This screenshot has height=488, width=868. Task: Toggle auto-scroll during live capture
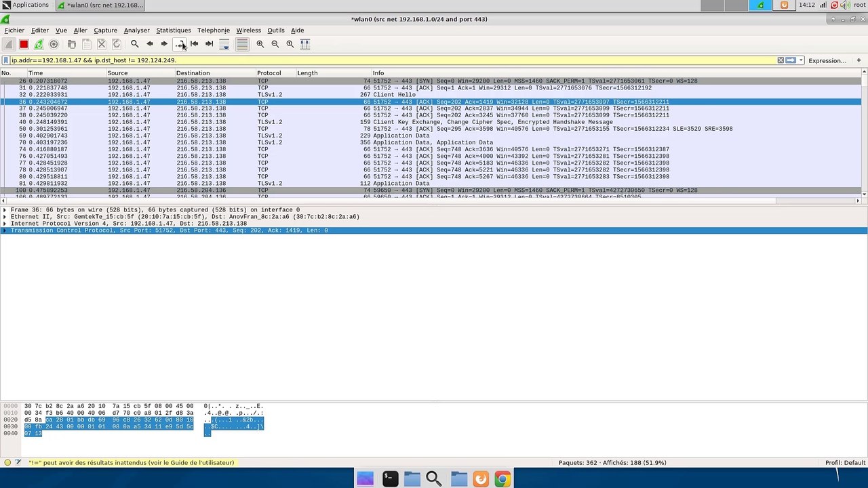(x=224, y=44)
